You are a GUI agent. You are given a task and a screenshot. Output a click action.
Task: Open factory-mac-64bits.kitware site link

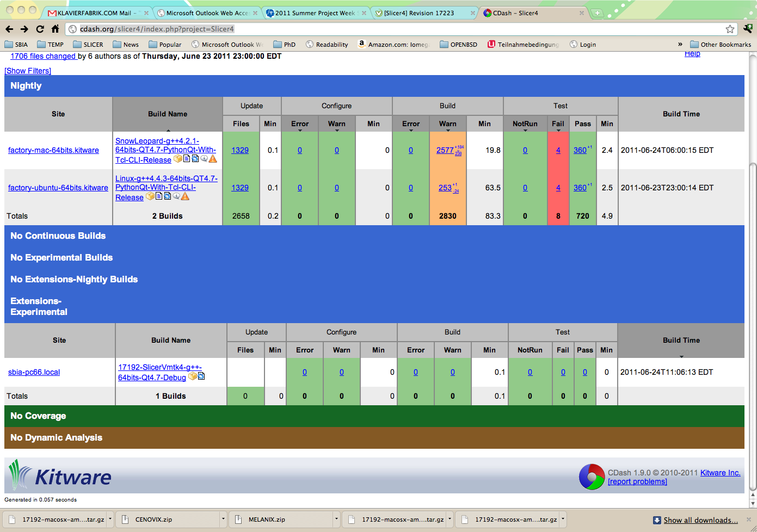(53, 150)
